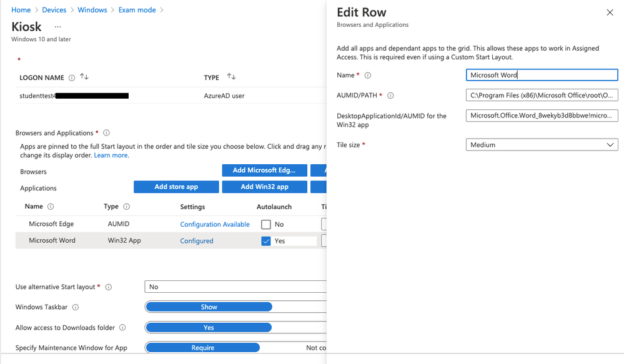Select the Microsoft Word row name

52,240
